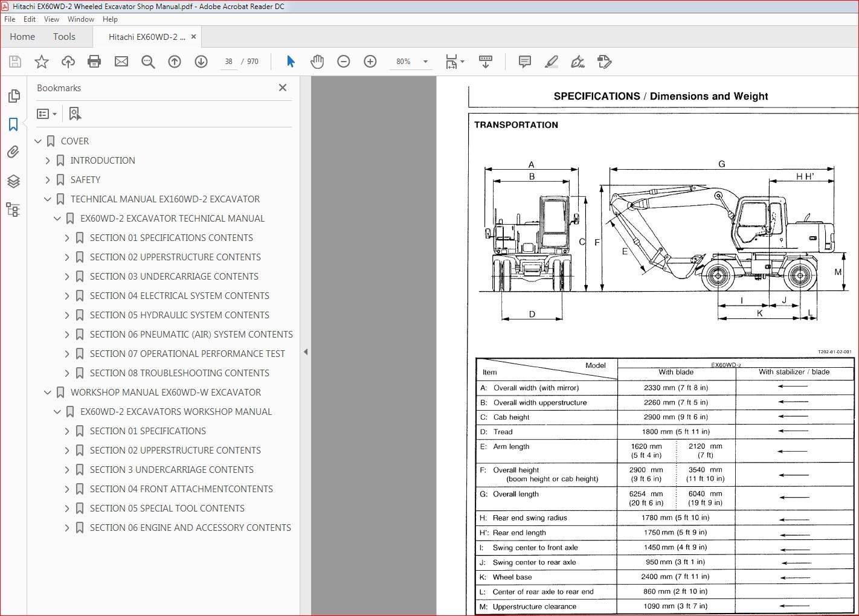Open SECTION 05 SPECIAL TOOL CONTENTS bookmark
The height and width of the screenshot is (616, 859).
167,509
